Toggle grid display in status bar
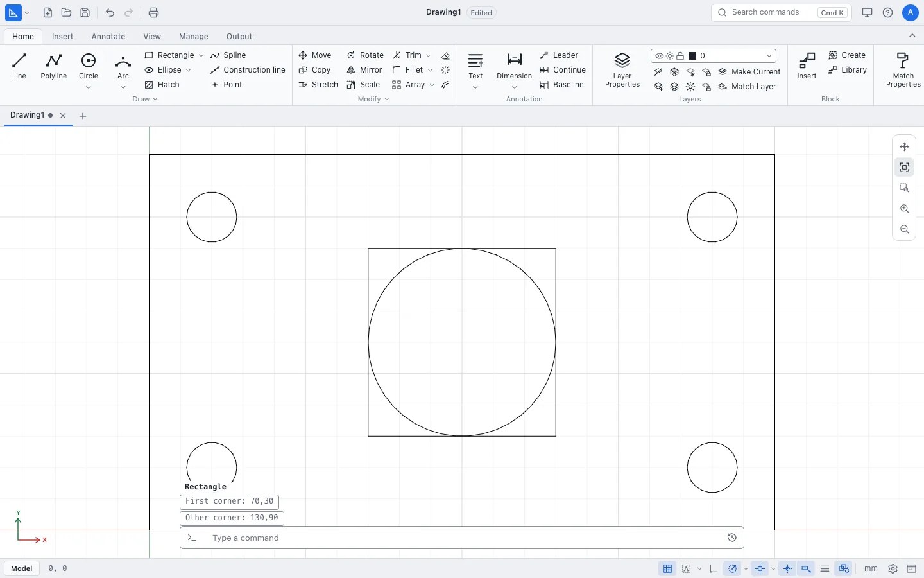The height and width of the screenshot is (578, 924). [x=667, y=568]
